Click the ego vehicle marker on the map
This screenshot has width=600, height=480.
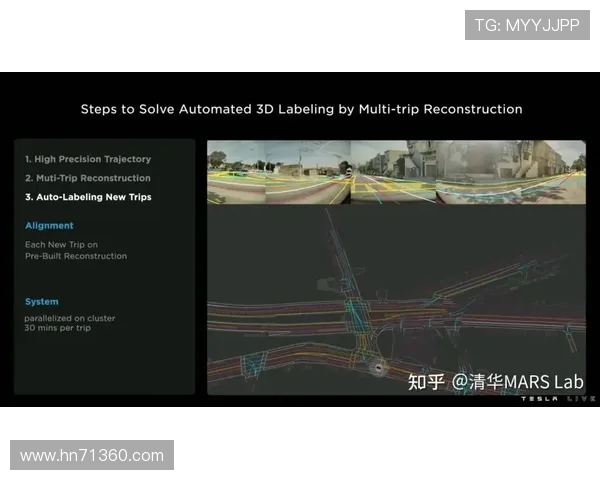click(x=379, y=368)
